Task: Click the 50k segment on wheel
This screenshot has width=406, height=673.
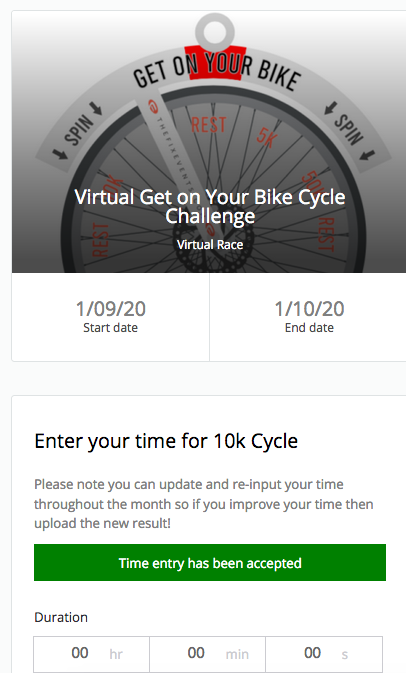Action: coord(313,180)
